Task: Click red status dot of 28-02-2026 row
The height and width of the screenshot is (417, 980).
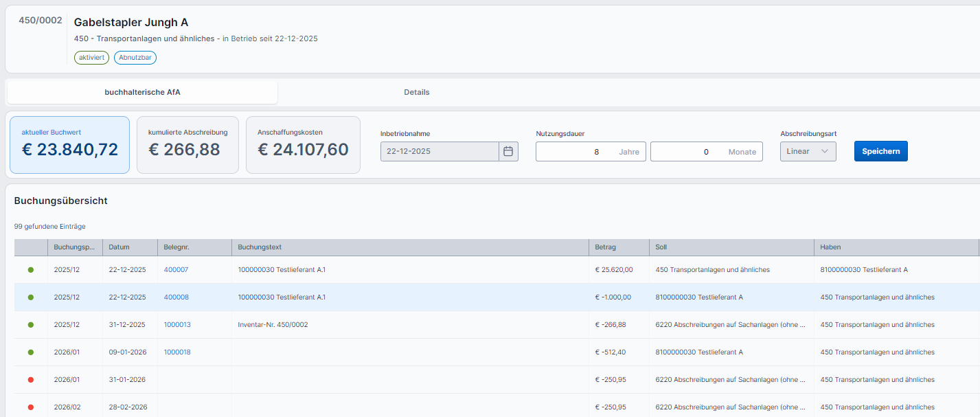Action: [30, 407]
